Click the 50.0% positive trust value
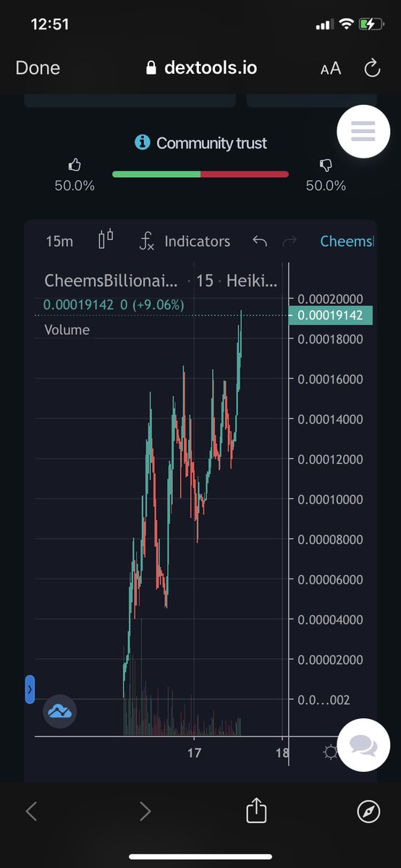Image resolution: width=401 pixels, height=868 pixels. point(75,185)
